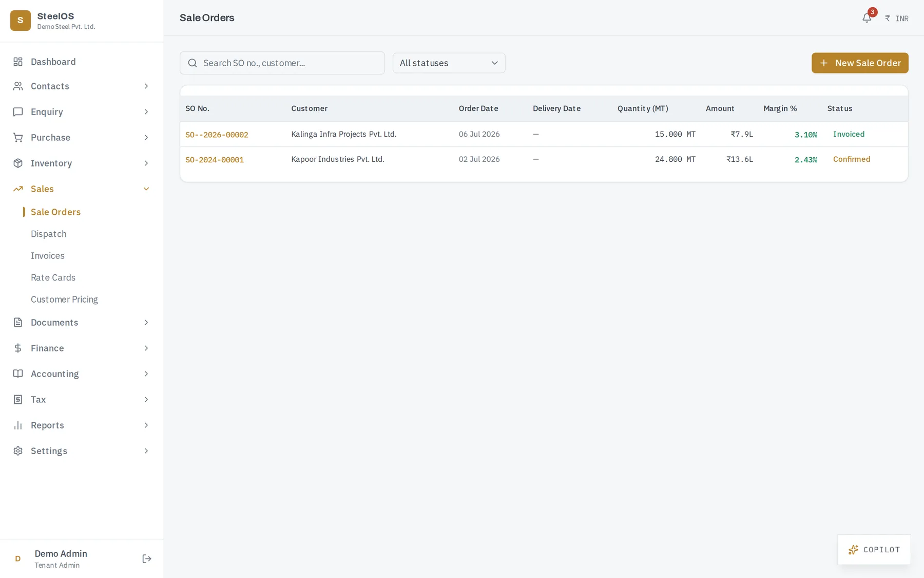Expand the Purchase chevron
The width and height of the screenshot is (924, 578).
(146, 137)
